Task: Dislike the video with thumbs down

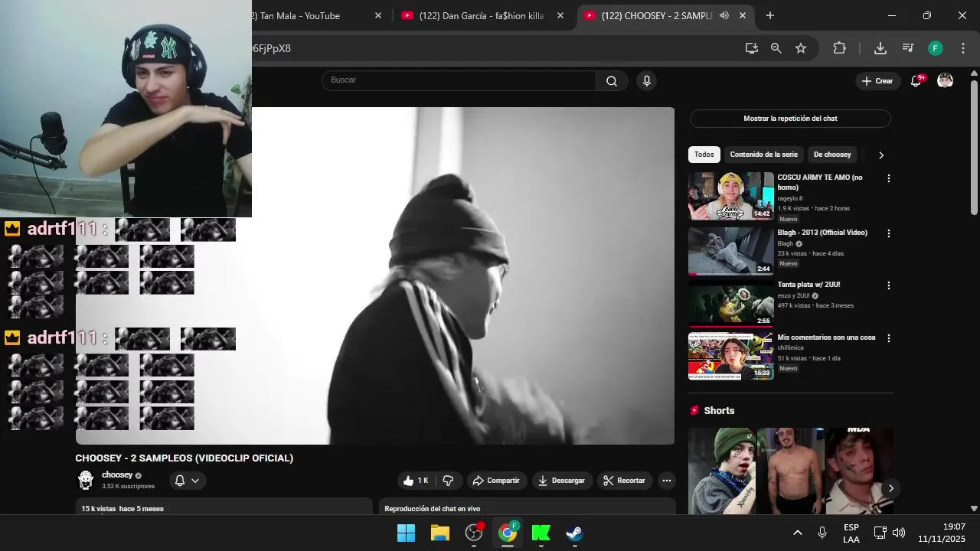Action: pos(449,481)
